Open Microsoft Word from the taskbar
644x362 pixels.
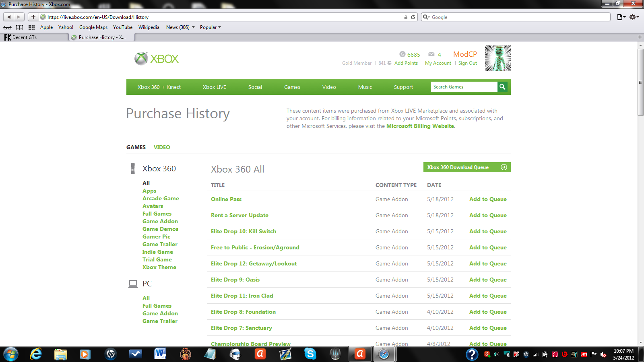point(160,354)
